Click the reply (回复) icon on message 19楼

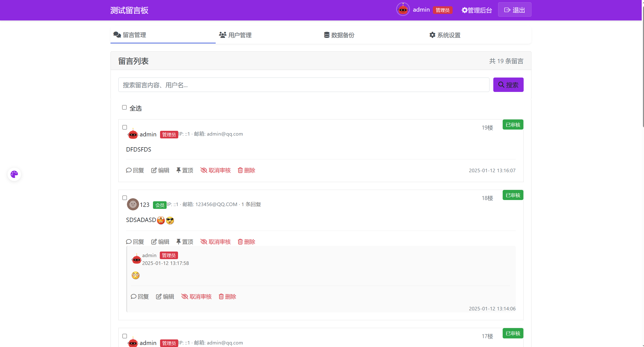[x=129, y=170]
